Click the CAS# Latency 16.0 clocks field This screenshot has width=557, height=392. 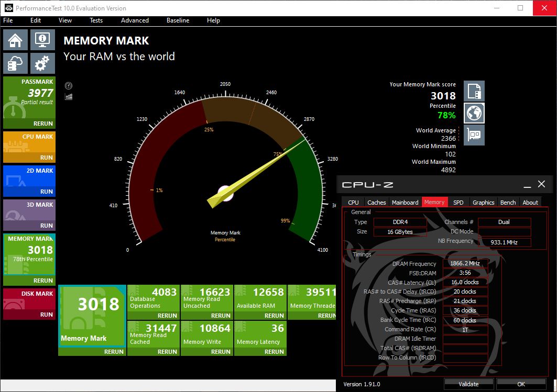[465, 282]
